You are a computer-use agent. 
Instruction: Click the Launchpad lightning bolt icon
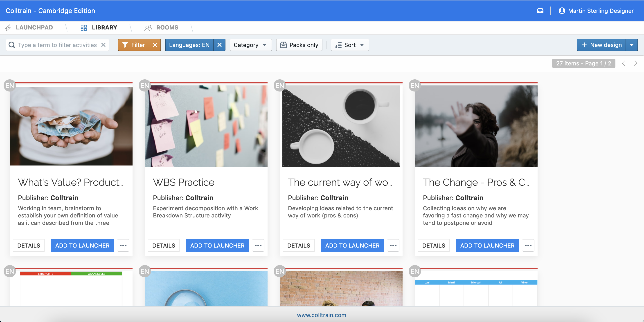(x=8, y=28)
